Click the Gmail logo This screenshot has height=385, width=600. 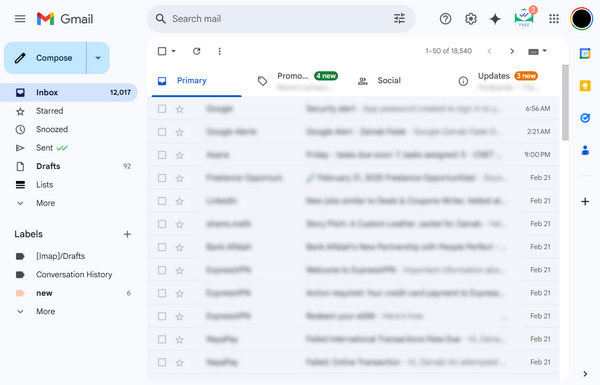pos(65,19)
